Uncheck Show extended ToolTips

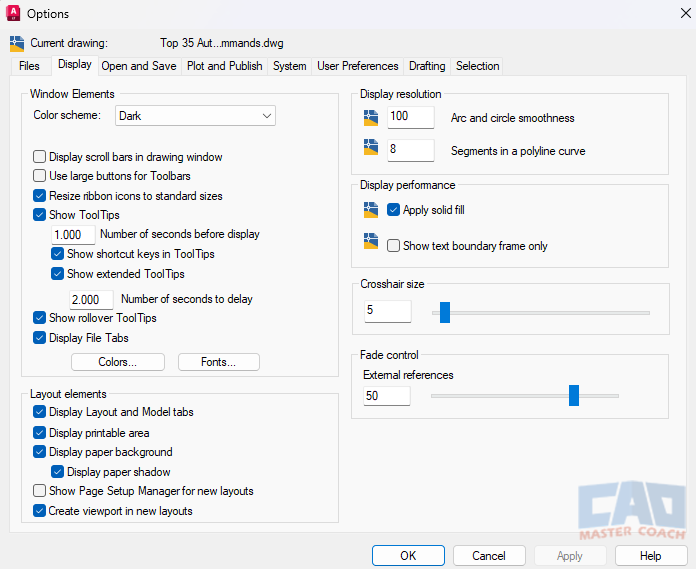coord(57,274)
